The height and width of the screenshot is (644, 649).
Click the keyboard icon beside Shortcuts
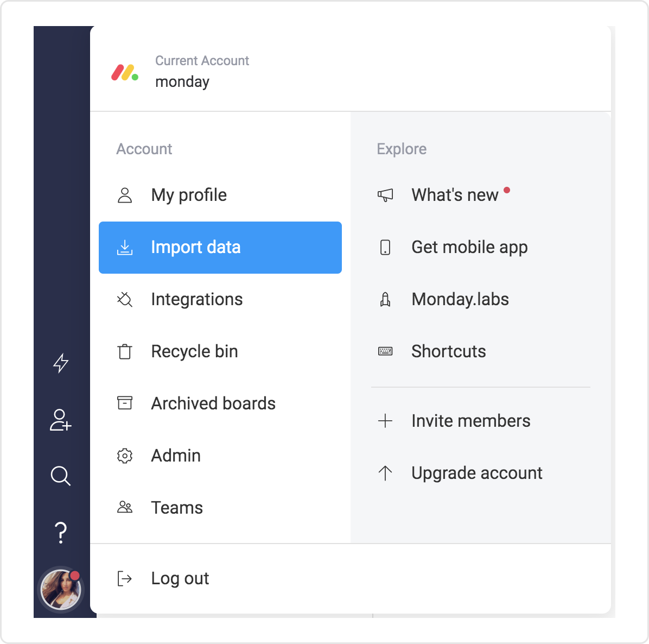pos(385,352)
